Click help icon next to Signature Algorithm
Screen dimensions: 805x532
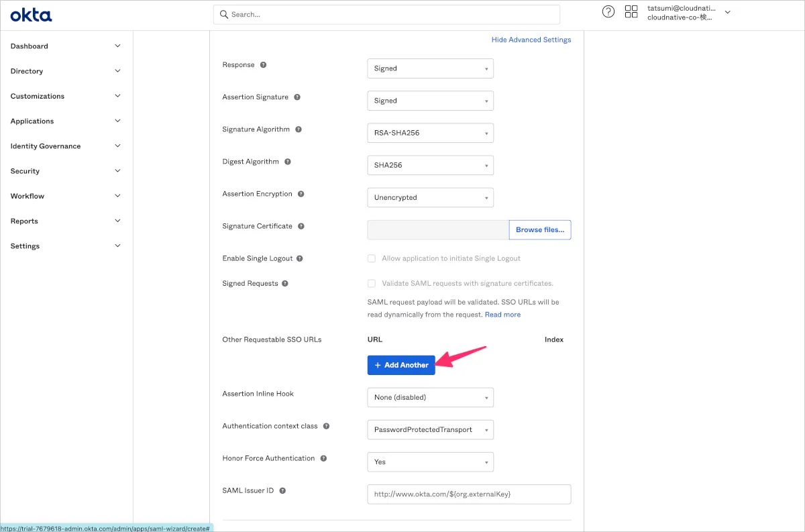pyautogui.click(x=299, y=129)
